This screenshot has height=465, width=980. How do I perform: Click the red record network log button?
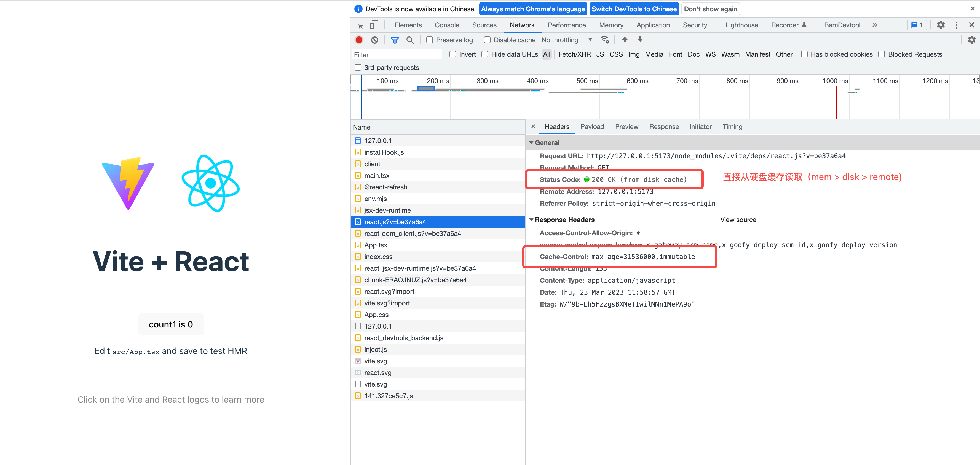click(359, 40)
